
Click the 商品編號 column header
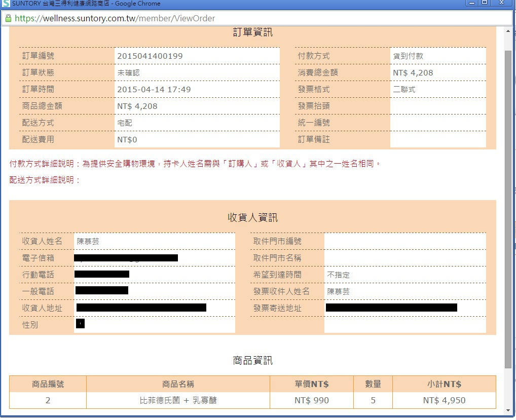[48, 384]
